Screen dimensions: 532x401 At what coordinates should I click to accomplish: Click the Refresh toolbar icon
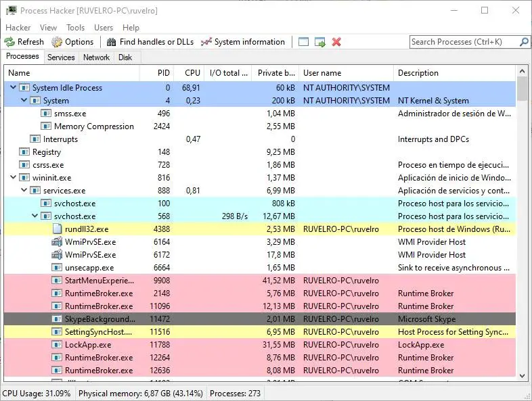[9, 42]
